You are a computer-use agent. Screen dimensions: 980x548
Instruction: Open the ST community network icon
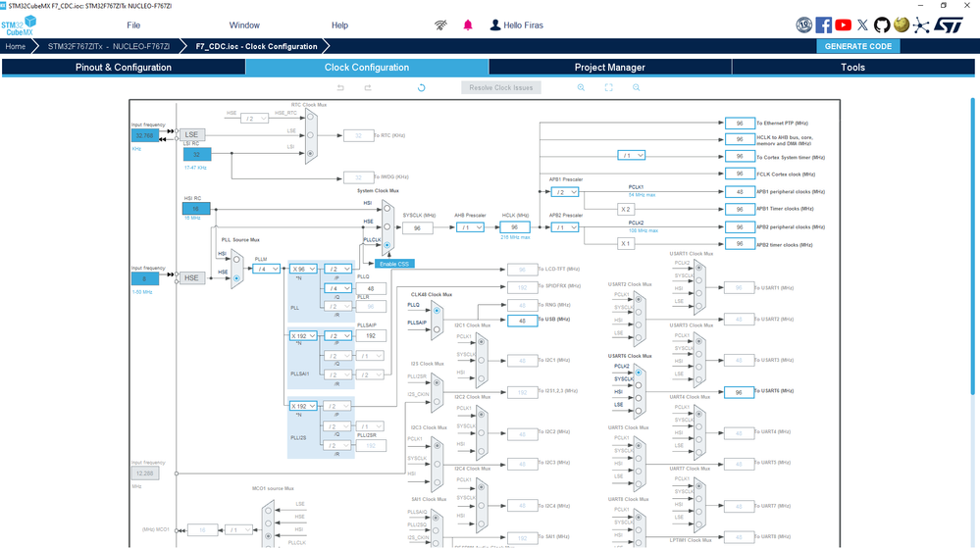[920, 25]
